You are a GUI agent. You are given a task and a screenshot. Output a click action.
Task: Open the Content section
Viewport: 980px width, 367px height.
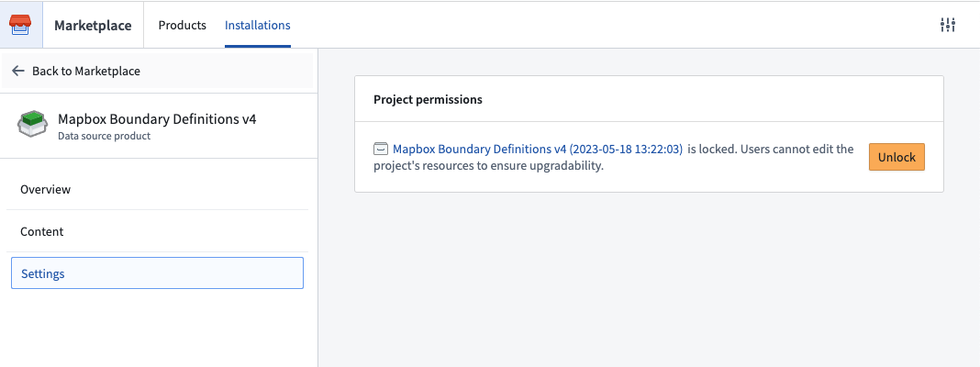click(x=158, y=231)
